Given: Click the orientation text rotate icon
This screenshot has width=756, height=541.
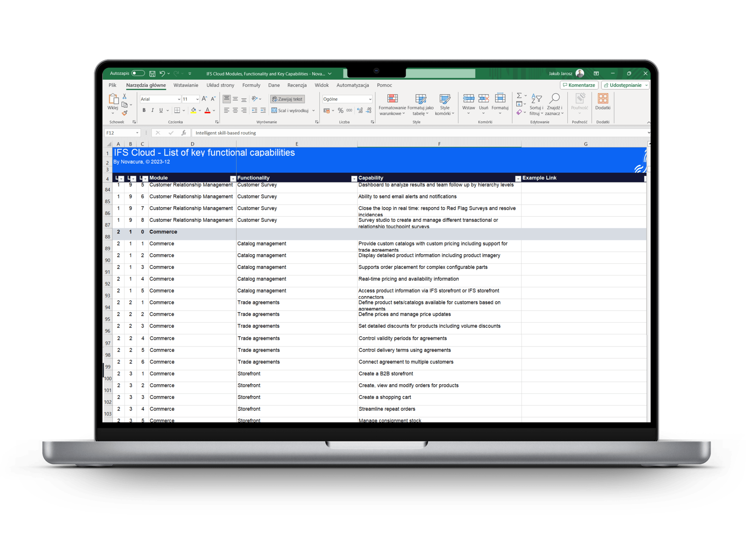Looking at the screenshot, I should coord(254,99).
